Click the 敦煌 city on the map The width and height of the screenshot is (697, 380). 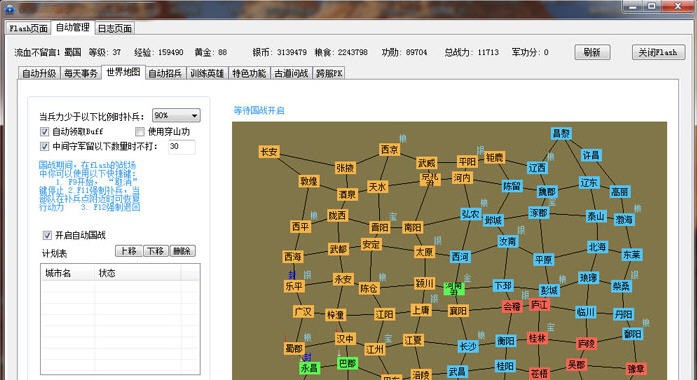(308, 181)
